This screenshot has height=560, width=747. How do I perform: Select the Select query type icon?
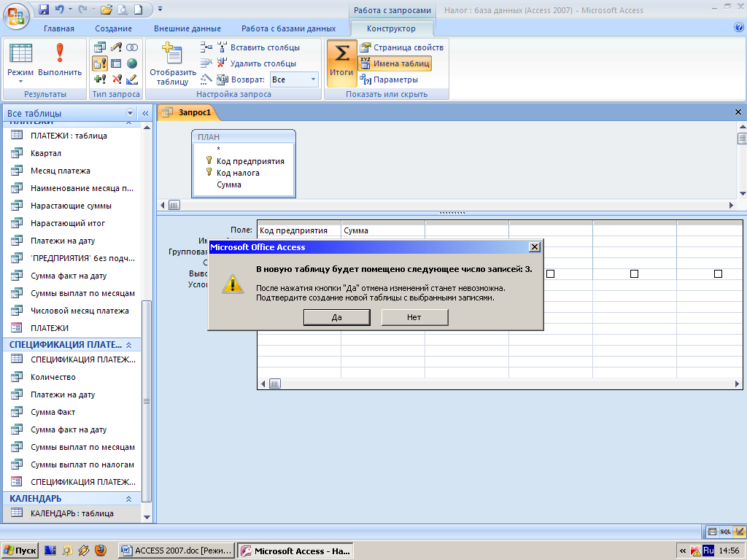[100, 47]
